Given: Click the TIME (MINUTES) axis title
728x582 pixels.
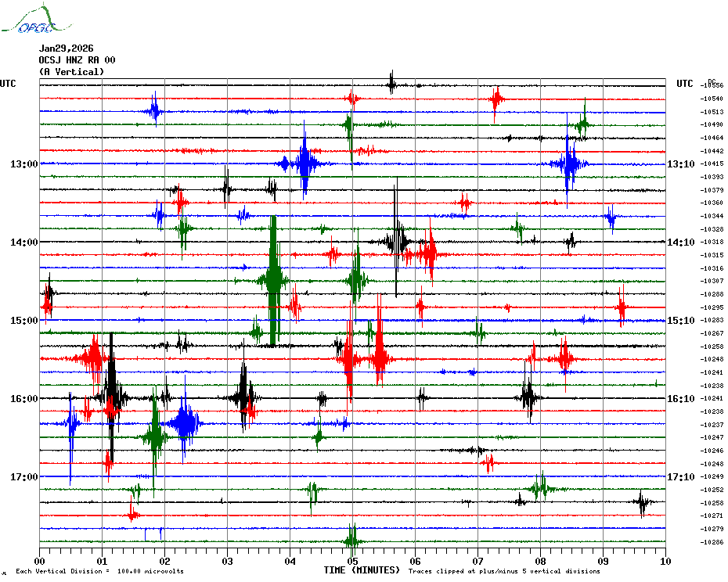Looking at the screenshot, I should (362, 570).
